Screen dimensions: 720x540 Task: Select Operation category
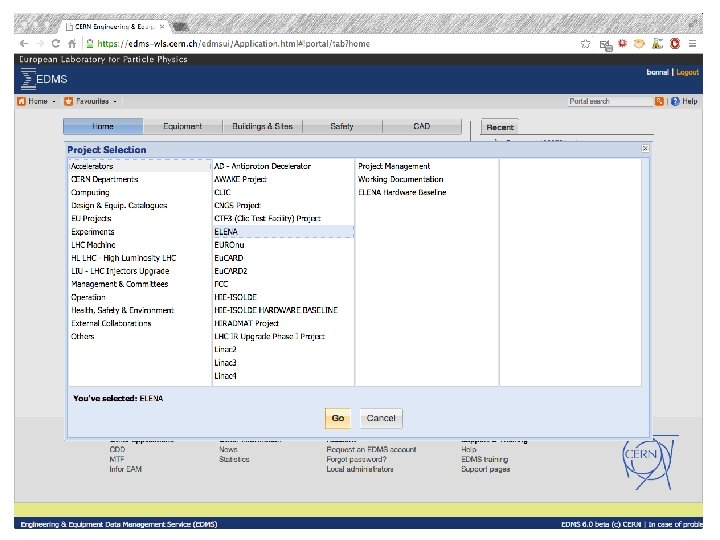(x=140, y=297)
